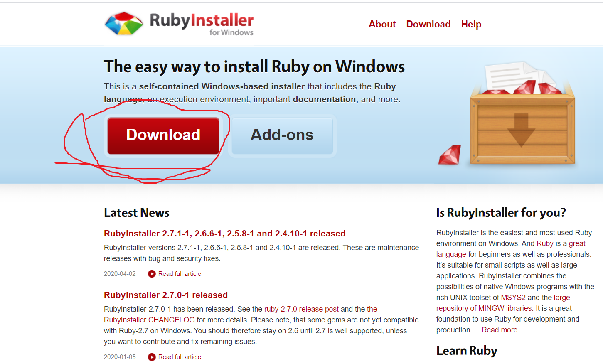Click the Latest News heading
This screenshot has height=364, width=603.
137,213
